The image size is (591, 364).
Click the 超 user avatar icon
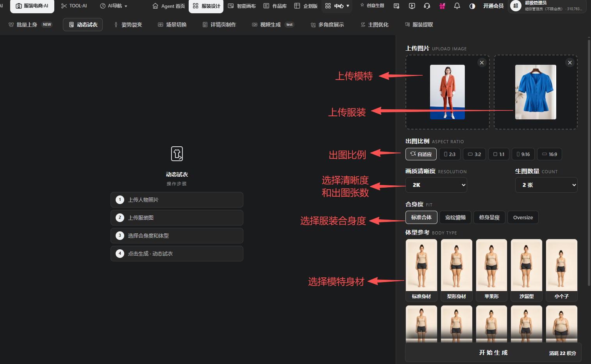pos(516,6)
